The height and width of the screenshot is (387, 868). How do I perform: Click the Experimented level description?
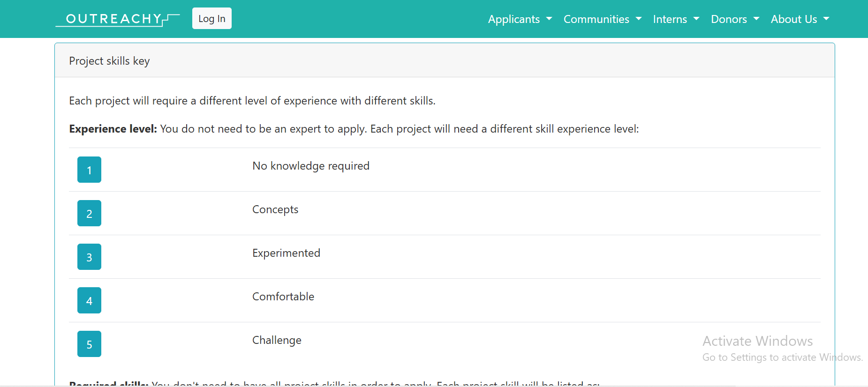286,253
